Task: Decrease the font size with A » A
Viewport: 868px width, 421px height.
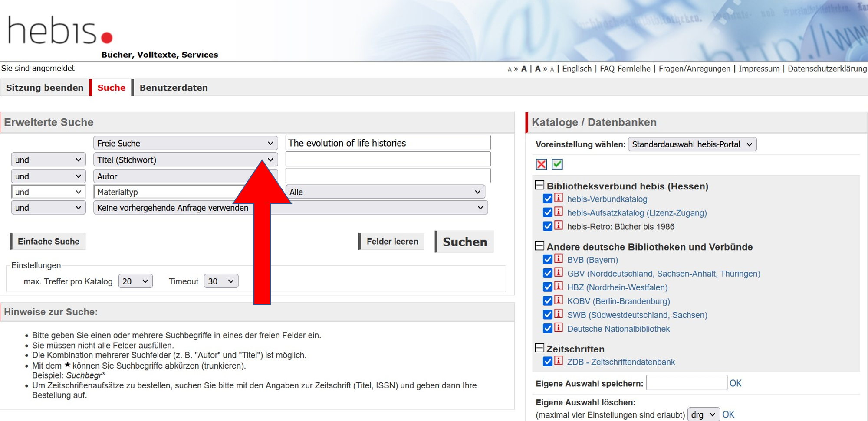Action: point(544,69)
